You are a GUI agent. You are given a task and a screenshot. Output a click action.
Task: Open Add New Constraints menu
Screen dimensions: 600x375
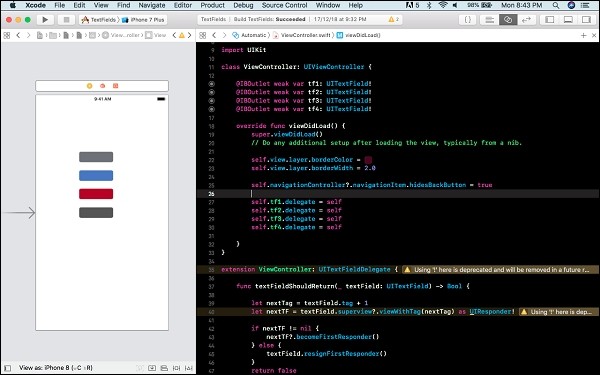click(176, 368)
